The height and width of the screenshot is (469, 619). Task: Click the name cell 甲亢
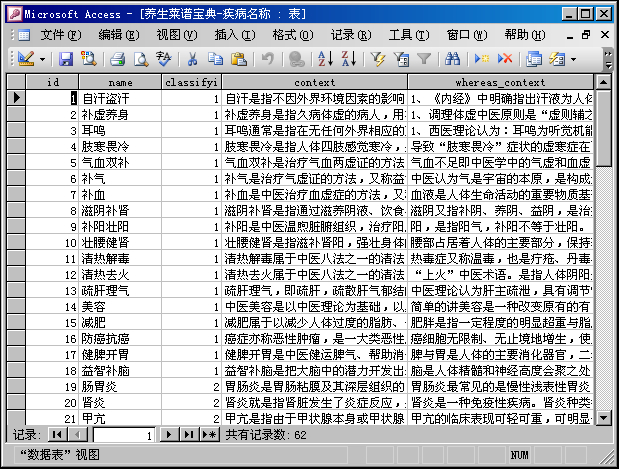pyautogui.click(x=120, y=418)
